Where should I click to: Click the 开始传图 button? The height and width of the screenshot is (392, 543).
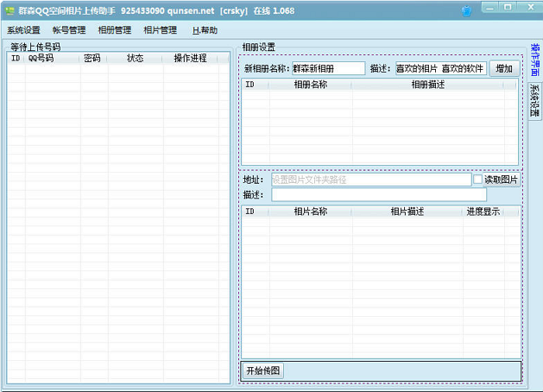[262, 371]
